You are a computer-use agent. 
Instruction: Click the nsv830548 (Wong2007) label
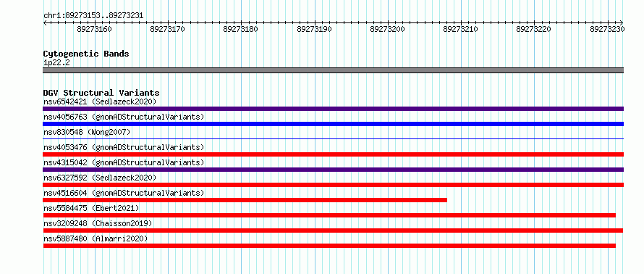pyautogui.click(x=87, y=132)
